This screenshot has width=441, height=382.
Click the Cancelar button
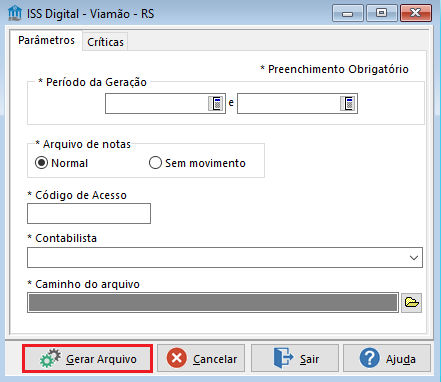point(201,359)
